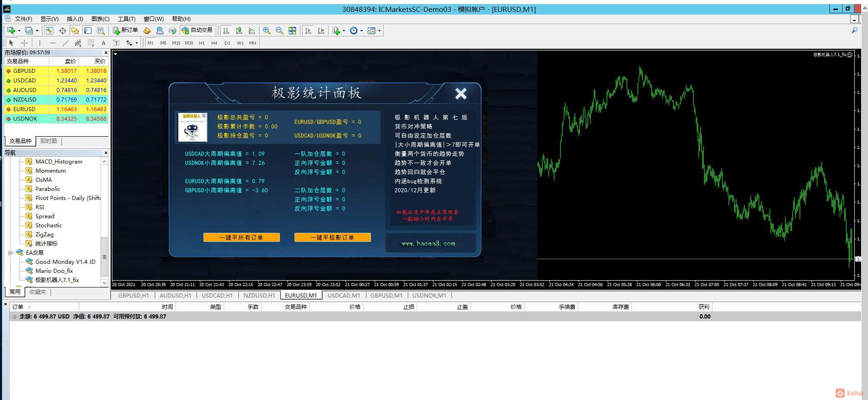Viewport: 868px width, 400px height.
Task: Click the search magnifier icon
Action: pyautogui.click(x=854, y=31)
